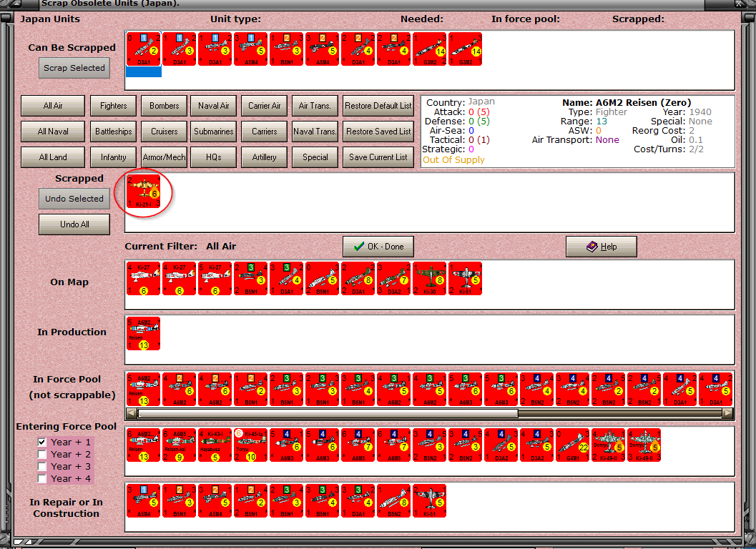This screenshot has height=549, width=756.
Task: Click Force Pool scrollbar right arrow
Action: click(728, 413)
